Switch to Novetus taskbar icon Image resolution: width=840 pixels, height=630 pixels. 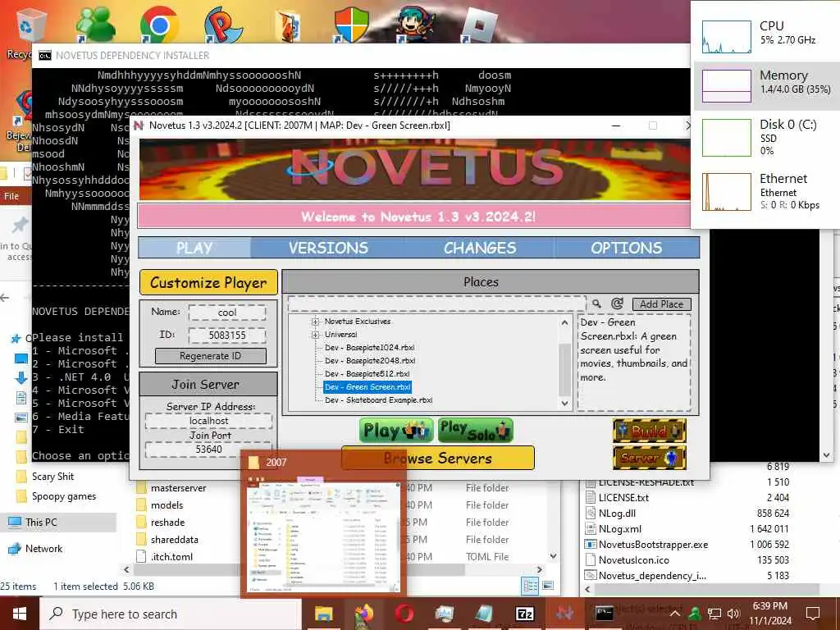click(x=564, y=614)
